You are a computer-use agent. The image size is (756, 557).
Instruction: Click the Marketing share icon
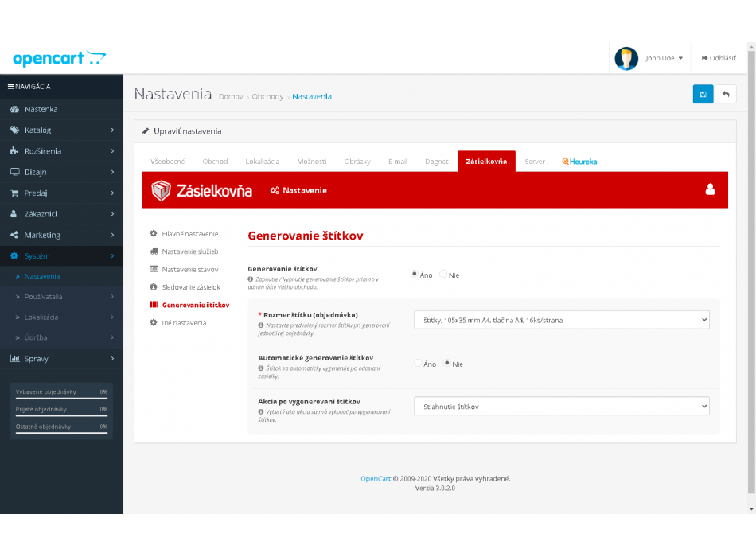[14, 235]
